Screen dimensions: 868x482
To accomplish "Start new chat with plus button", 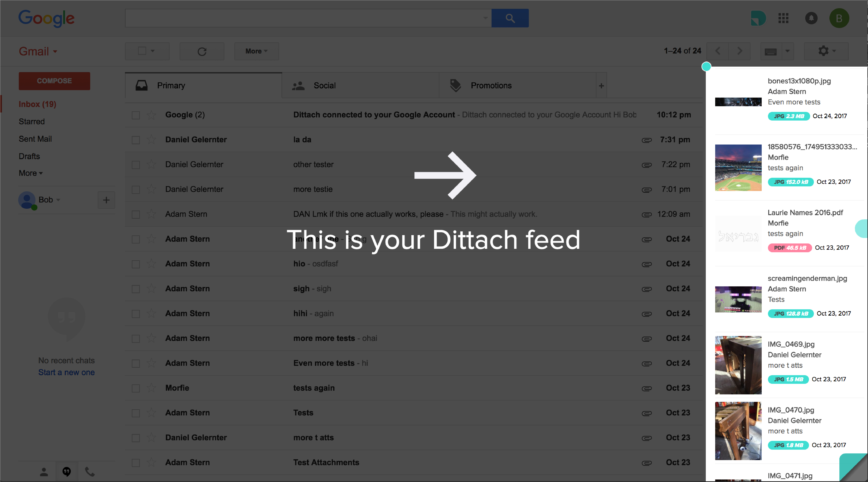I will click(106, 200).
